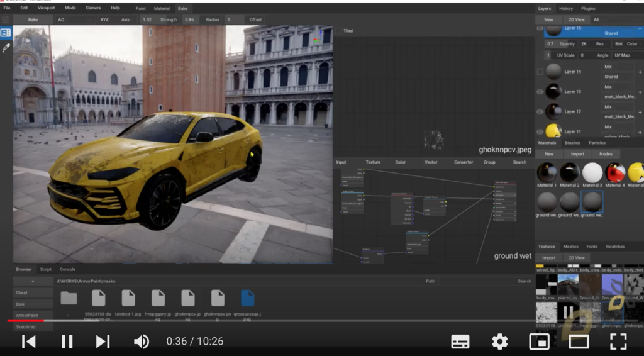Select the color picker eyedropper tool

tap(6, 48)
